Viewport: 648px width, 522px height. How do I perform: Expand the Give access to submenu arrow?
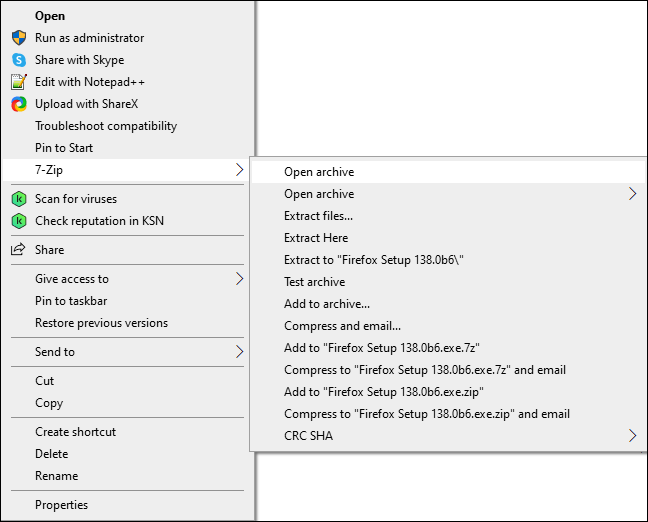[239, 279]
